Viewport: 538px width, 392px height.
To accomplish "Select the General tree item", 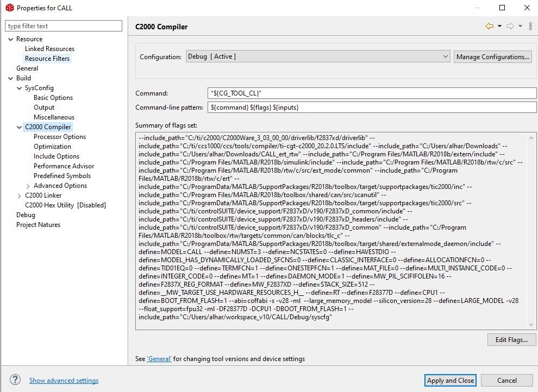I will click(x=27, y=68).
